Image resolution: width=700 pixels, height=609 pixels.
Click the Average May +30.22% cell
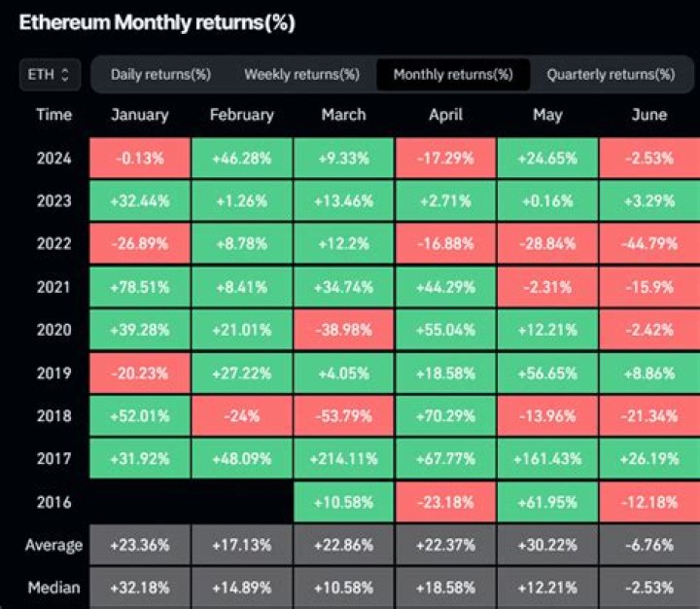547,545
